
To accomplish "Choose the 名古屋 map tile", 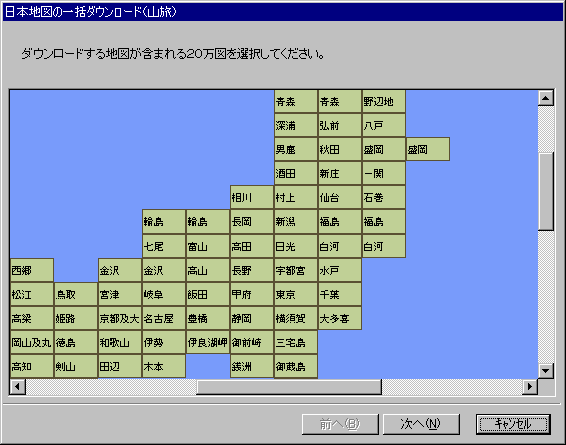I will pyautogui.click(x=164, y=318).
